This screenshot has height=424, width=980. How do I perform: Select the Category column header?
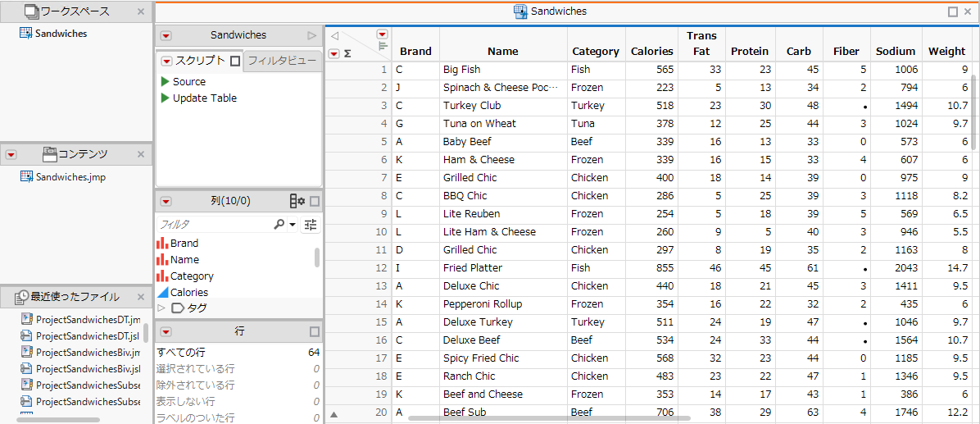click(596, 52)
